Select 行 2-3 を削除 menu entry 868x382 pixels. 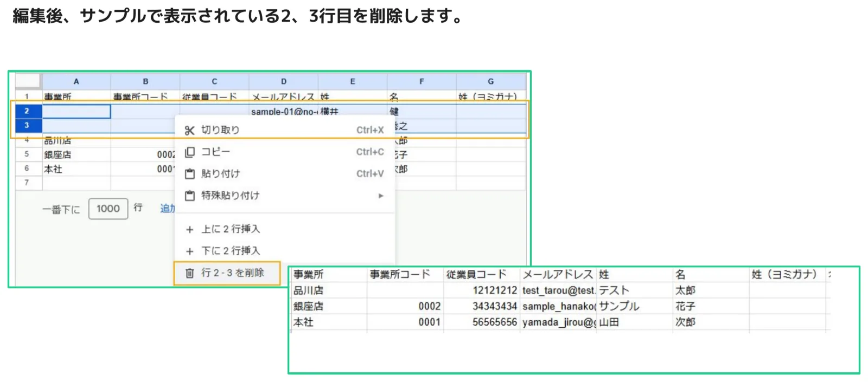227,273
